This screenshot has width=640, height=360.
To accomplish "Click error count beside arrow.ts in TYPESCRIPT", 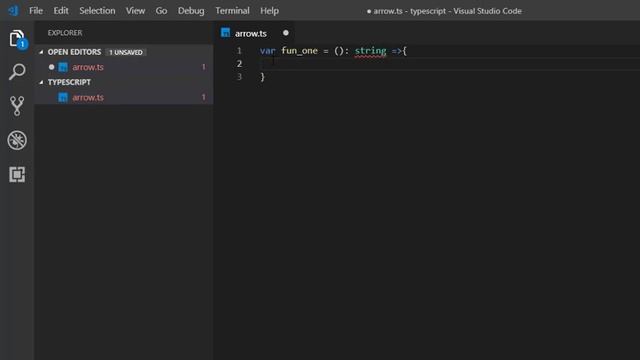I will point(204,97).
